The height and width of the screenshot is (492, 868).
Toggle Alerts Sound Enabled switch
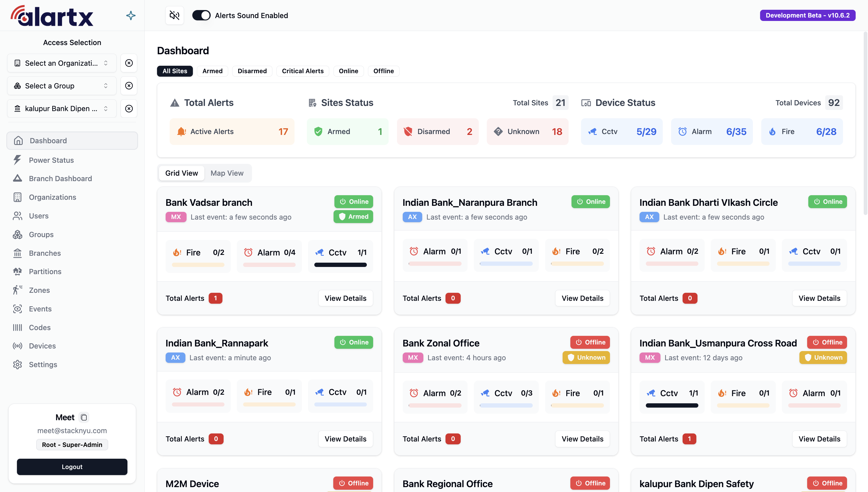point(201,15)
